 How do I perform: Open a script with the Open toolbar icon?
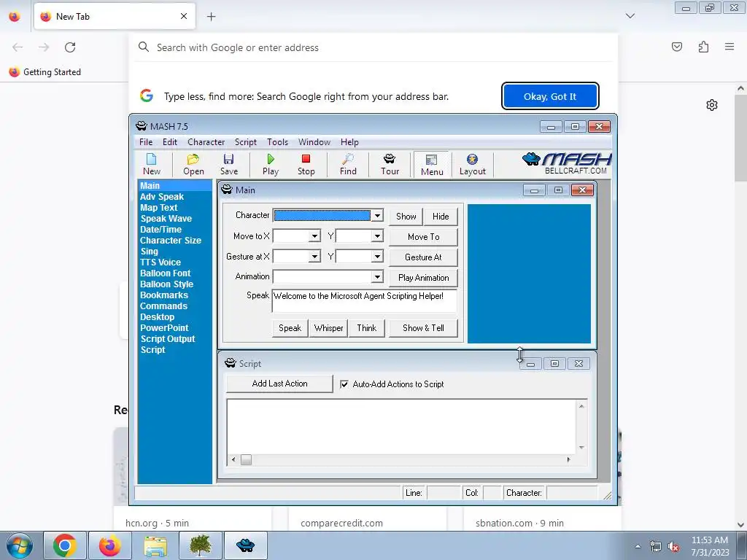click(193, 164)
